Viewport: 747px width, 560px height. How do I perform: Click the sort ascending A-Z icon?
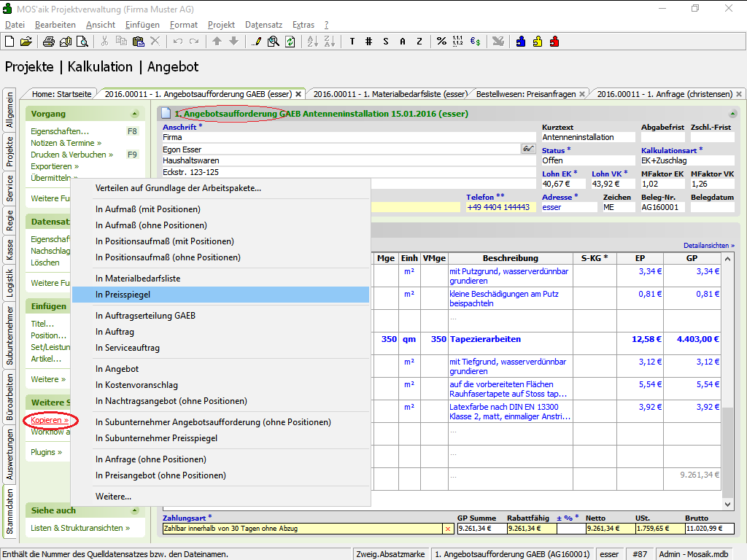pos(312,42)
